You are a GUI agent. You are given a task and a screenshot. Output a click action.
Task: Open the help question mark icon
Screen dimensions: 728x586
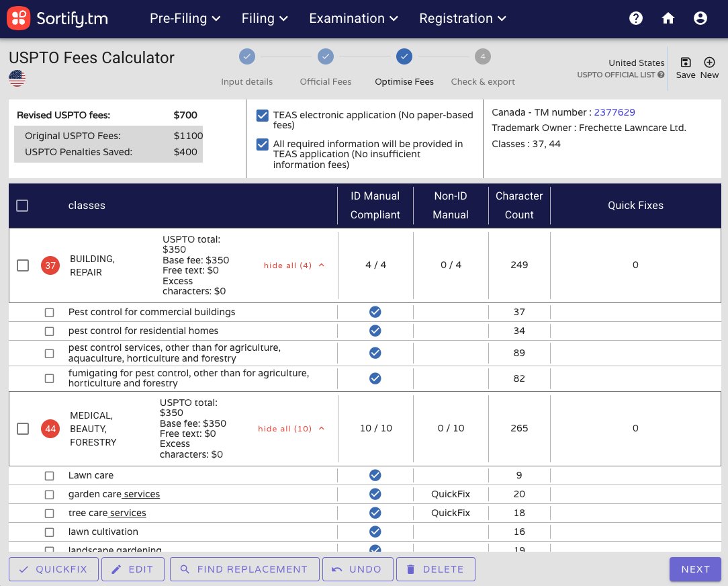pos(635,18)
